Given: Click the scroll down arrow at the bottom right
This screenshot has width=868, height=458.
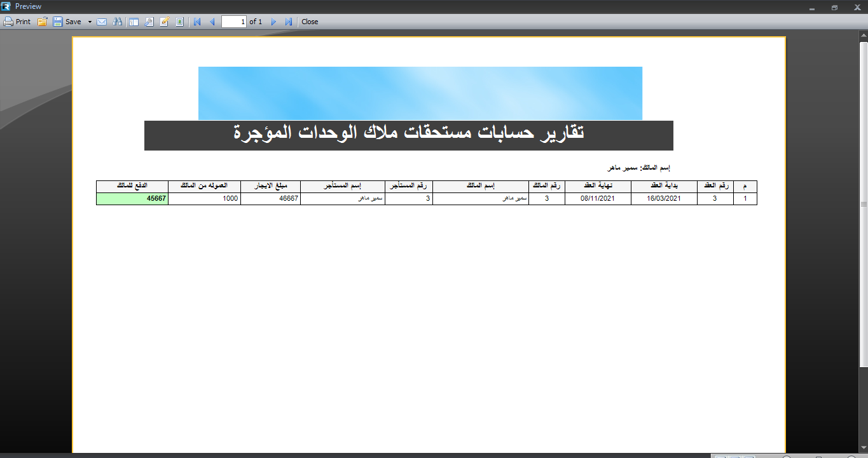Looking at the screenshot, I should coord(864,449).
